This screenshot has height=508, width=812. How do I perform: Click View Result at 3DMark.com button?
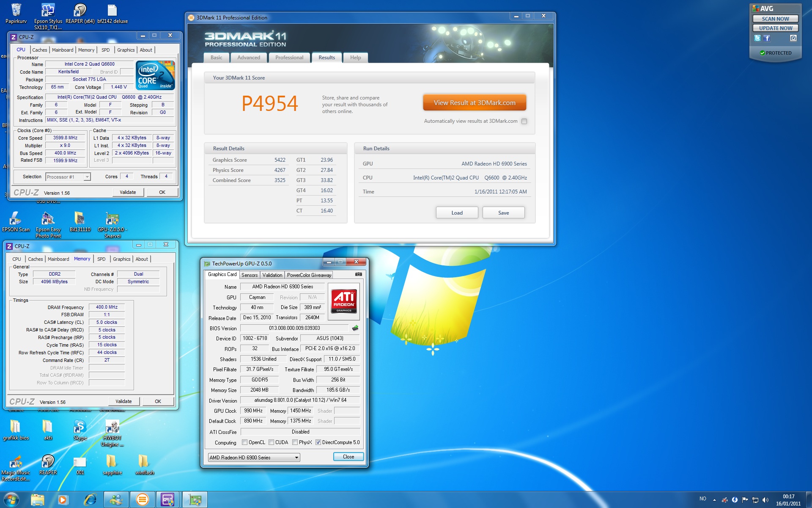[x=475, y=103]
